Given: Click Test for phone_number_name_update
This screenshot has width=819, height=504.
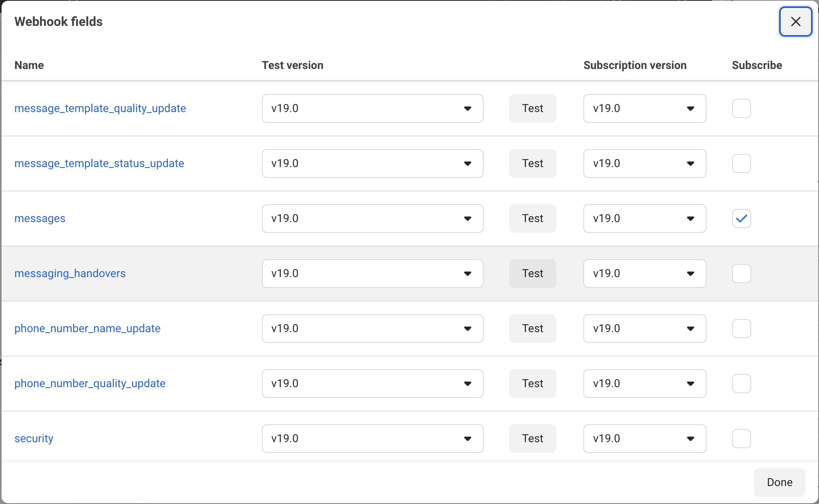Looking at the screenshot, I should click(x=533, y=329).
